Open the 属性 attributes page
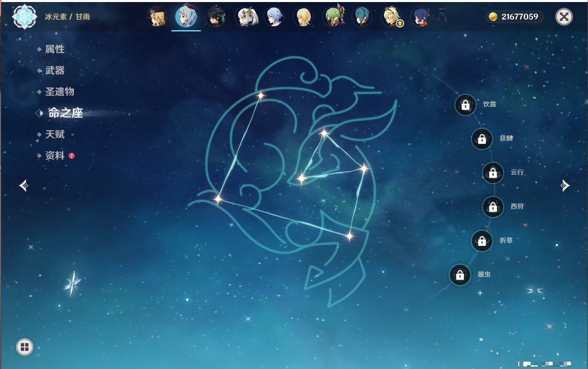The width and height of the screenshot is (588, 369). click(55, 49)
